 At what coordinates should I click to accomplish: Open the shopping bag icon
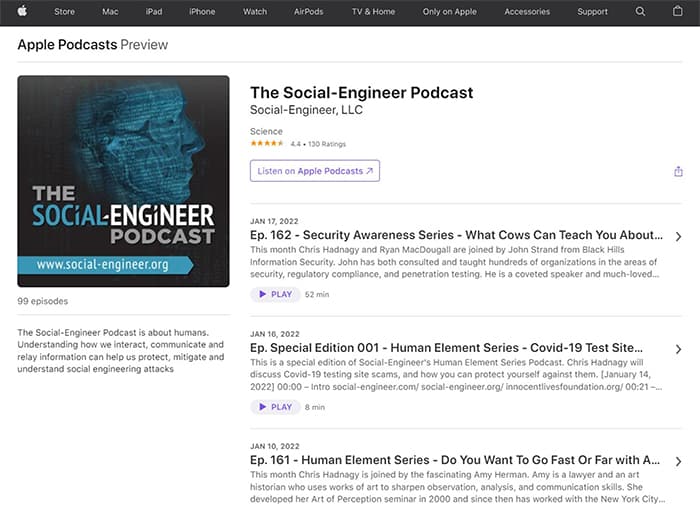677,11
